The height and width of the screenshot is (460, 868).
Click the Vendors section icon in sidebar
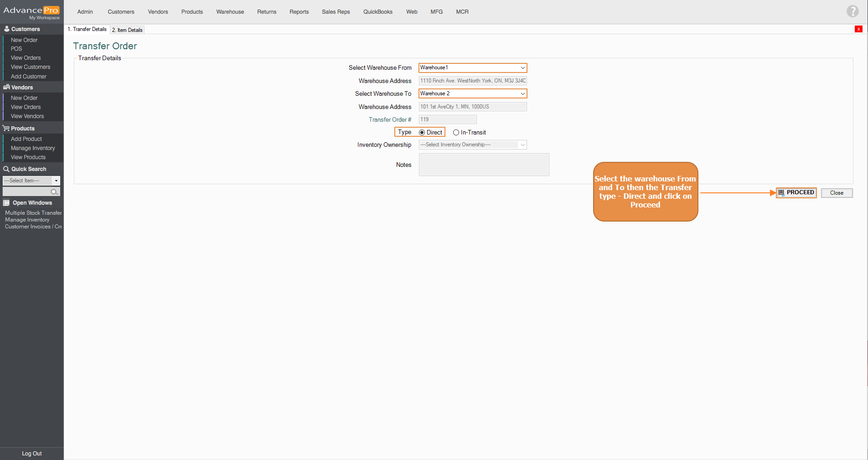[6, 87]
